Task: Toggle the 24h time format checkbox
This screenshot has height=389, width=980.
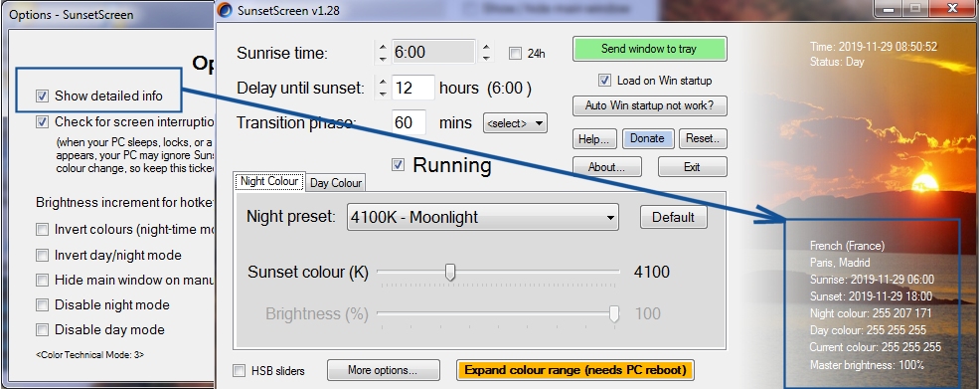Action: [x=515, y=54]
